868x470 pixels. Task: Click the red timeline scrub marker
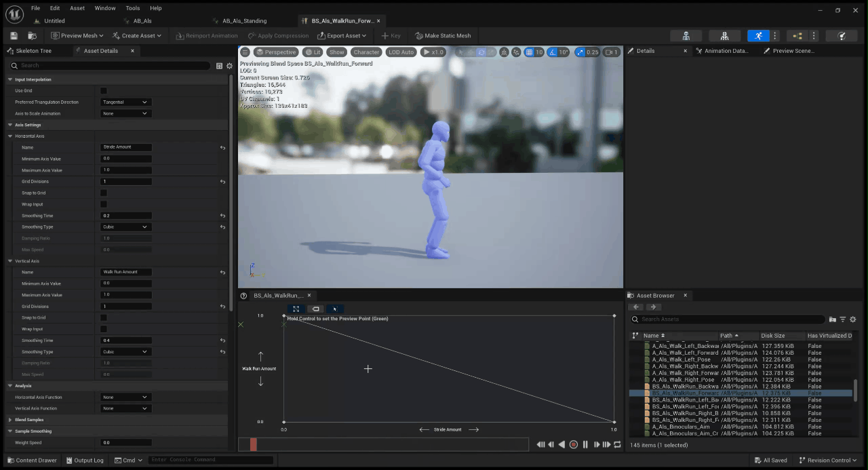tap(253, 445)
